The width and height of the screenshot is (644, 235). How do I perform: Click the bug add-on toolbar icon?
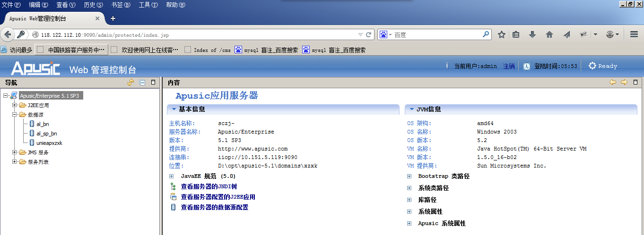(583, 34)
